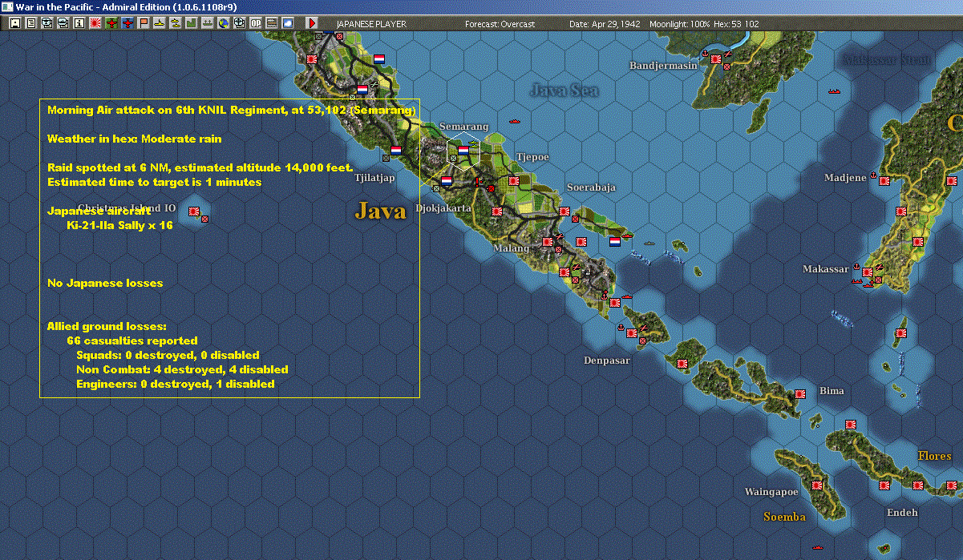963x560 pixels.
Task: Click the crosshair target toolbar icon
Action: [240, 23]
